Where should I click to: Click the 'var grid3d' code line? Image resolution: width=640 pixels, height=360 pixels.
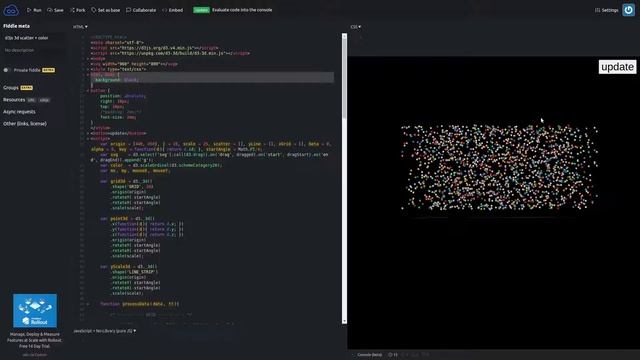point(126,181)
